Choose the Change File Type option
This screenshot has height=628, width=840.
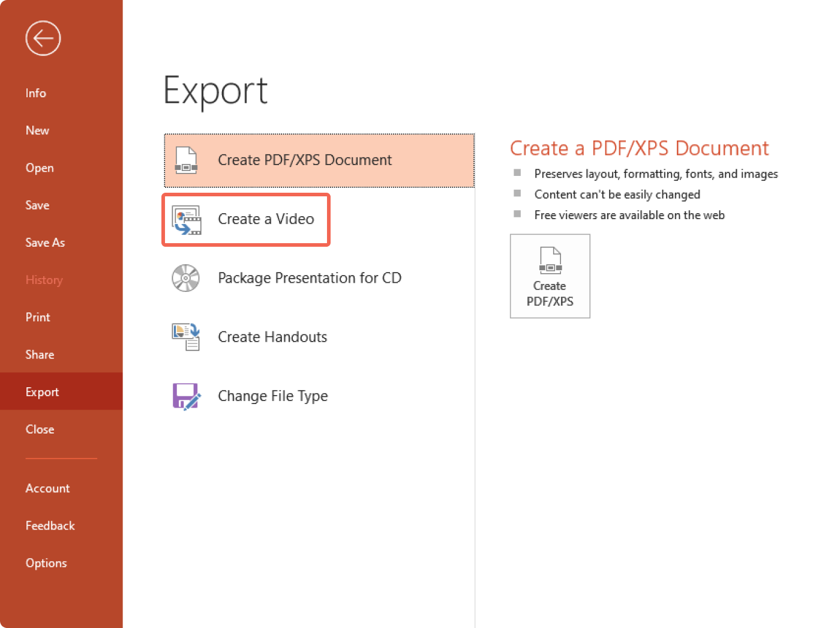click(x=319, y=396)
